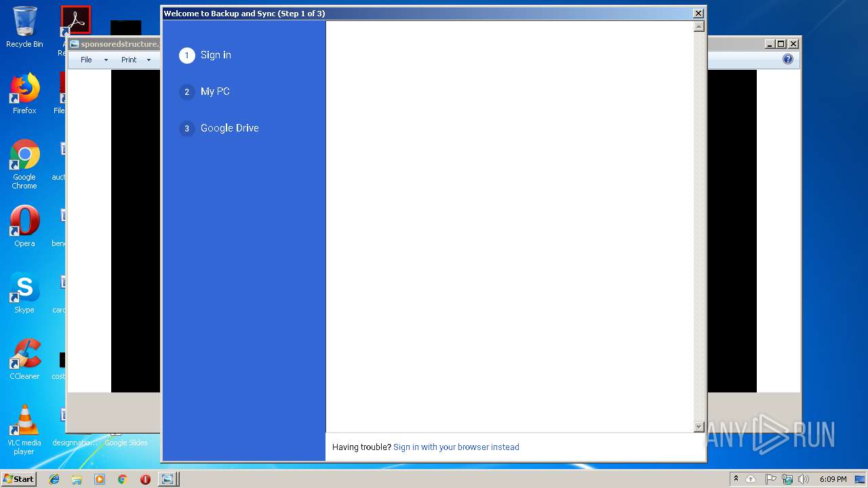Image resolution: width=868 pixels, height=488 pixels.
Task: Open Firefox desktop shortcut
Action: coord(24,94)
